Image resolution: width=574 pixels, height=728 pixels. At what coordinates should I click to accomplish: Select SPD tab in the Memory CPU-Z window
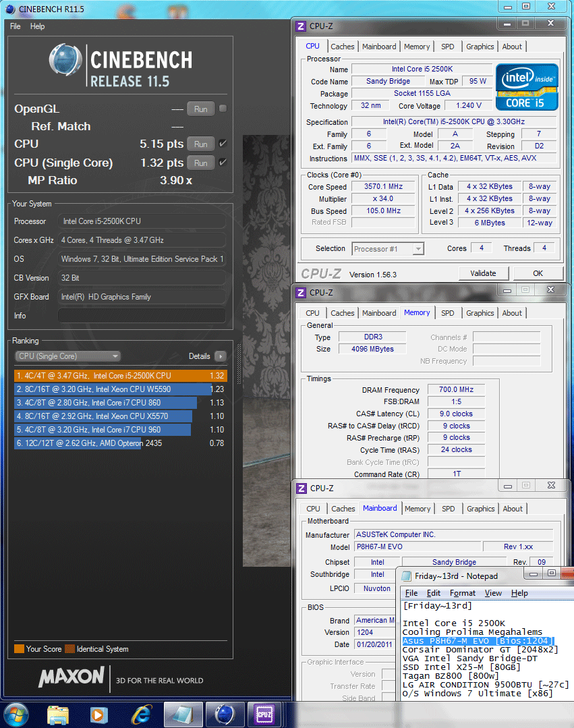(448, 313)
